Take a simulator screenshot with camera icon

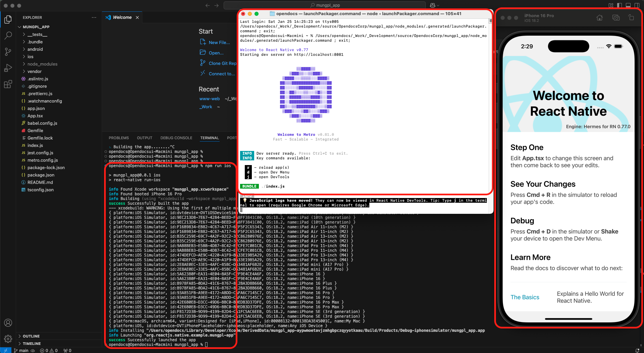(616, 18)
